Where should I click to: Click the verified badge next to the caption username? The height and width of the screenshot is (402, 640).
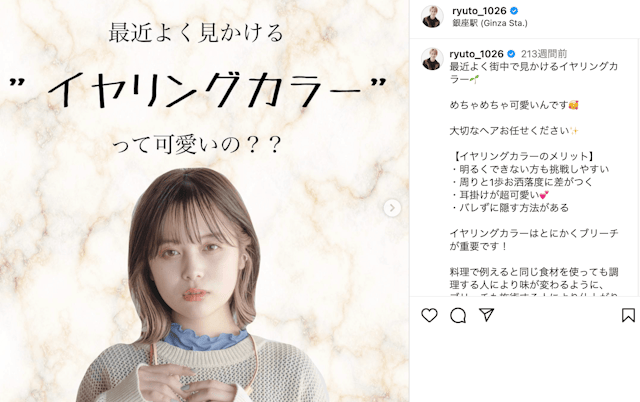click(x=511, y=53)
